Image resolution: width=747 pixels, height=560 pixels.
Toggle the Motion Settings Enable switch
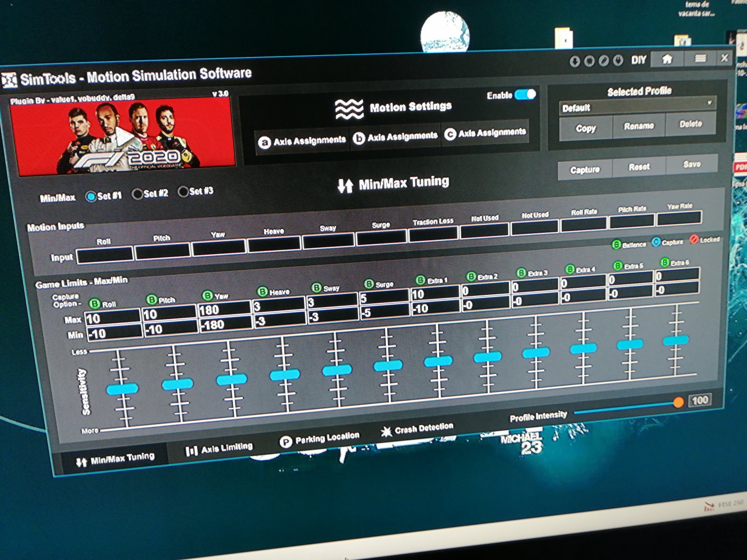coord(525,94)
